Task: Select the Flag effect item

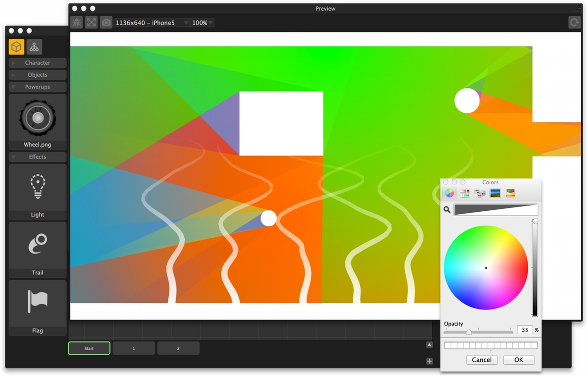Action: (37, 308)
